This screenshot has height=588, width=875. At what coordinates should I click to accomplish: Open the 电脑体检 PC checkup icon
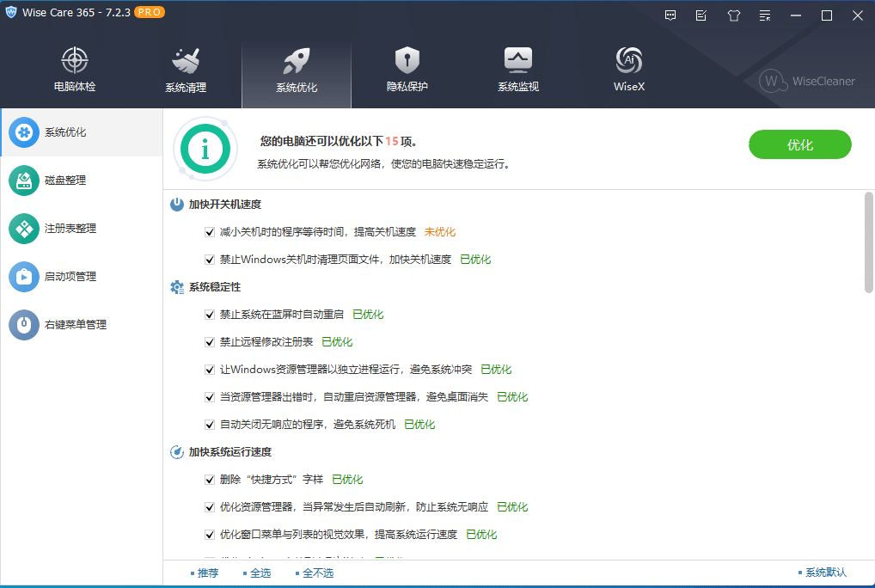(x=75, y=61)
